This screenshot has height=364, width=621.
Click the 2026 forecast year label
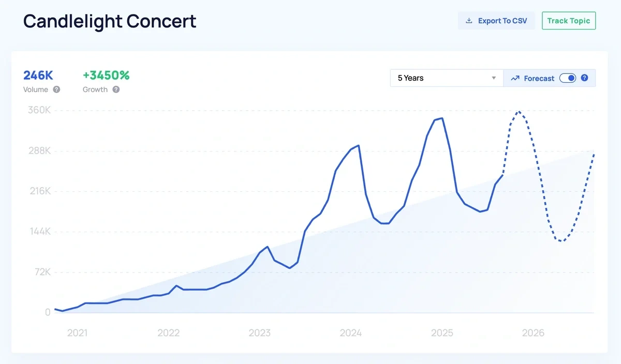coord(533,333)
